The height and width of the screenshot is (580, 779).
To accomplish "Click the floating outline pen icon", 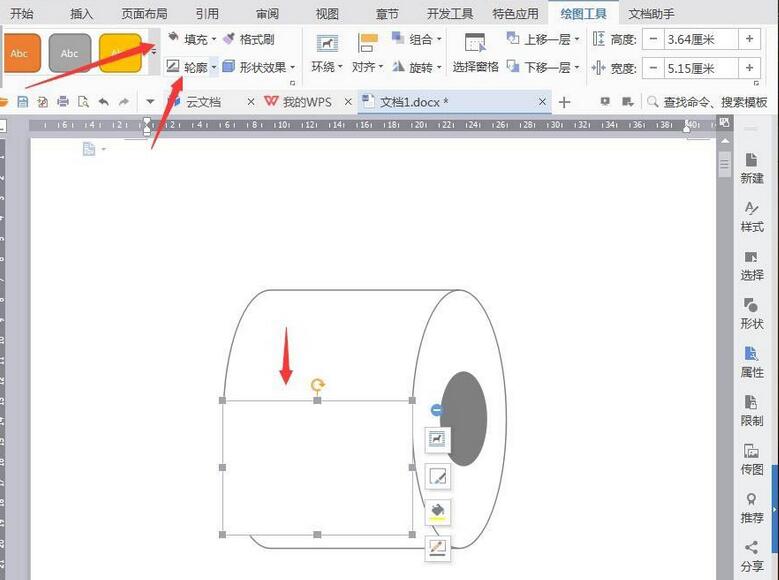I will [437, 548].
